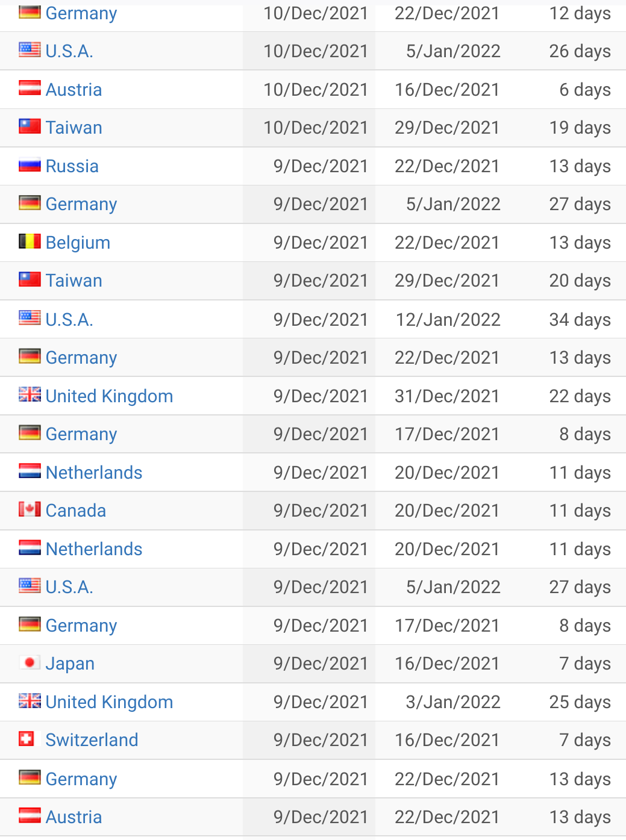Click the Canada flag icon
This screenshot has height=840, width=626.
coord(30,510)
